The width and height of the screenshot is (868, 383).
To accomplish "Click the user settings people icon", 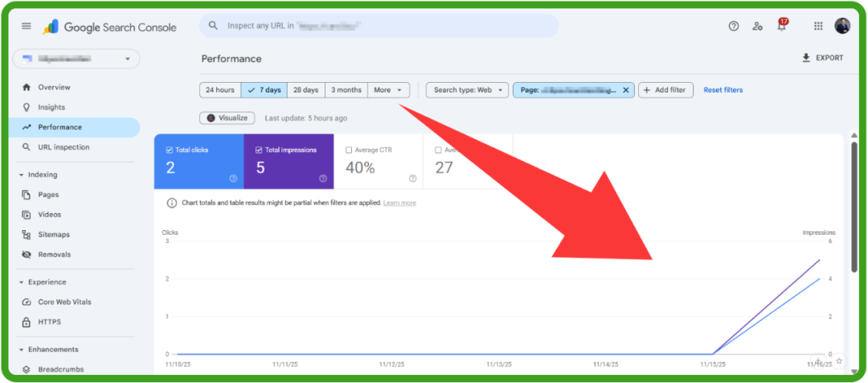I will click(757, 26).
